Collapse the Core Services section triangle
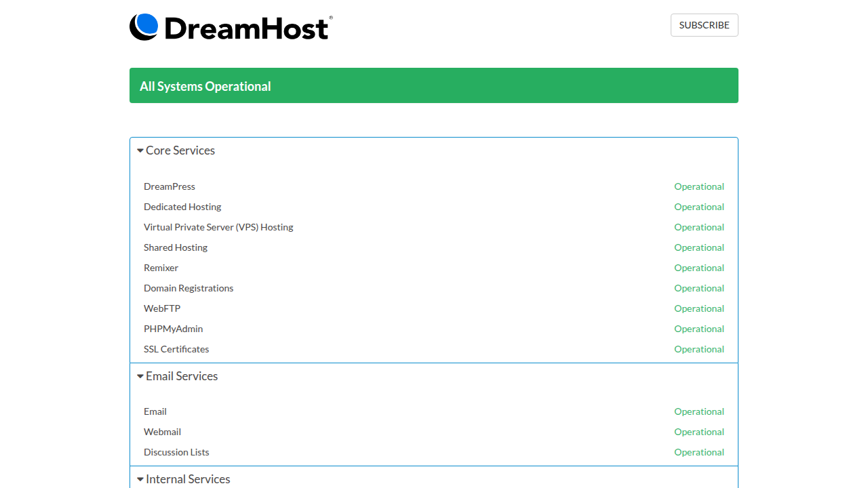 point(140,150)
